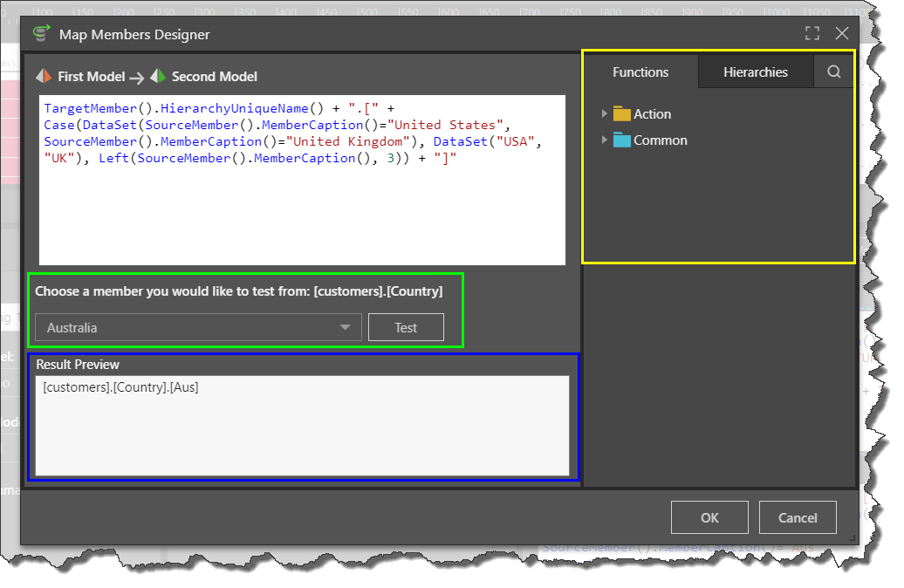Click the arrow between First and Second Model

click(x=137, y=78)
